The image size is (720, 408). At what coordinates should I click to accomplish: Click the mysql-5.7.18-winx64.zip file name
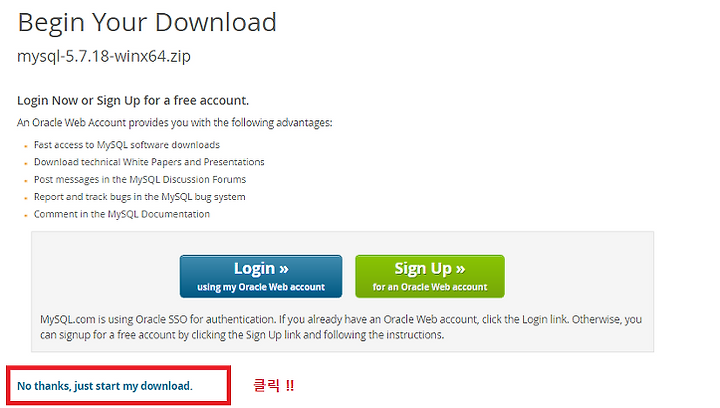104,56
